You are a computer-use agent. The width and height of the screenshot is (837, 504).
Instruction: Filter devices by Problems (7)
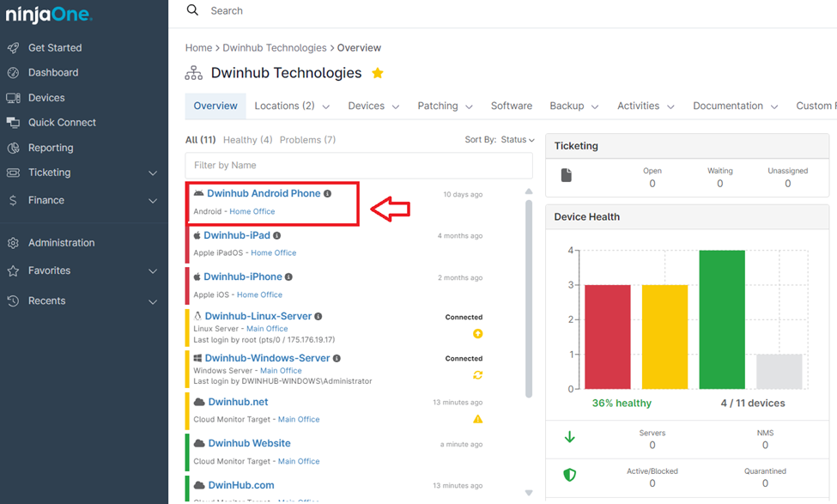click(x=307, y=140)
